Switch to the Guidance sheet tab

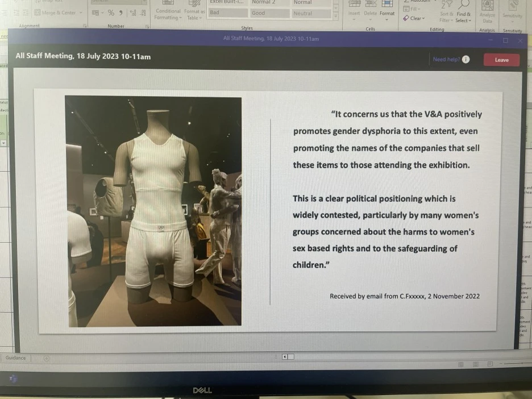[x=15, y=358]
